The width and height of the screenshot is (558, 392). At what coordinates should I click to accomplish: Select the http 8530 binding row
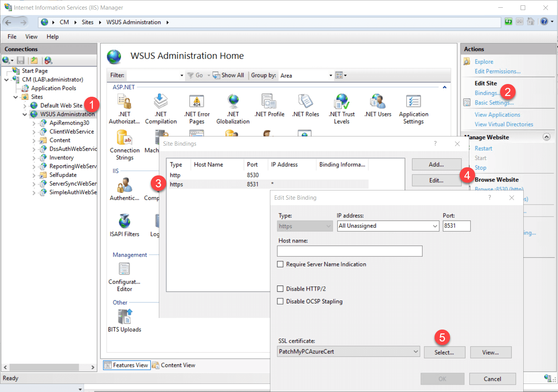click(268, 175)
